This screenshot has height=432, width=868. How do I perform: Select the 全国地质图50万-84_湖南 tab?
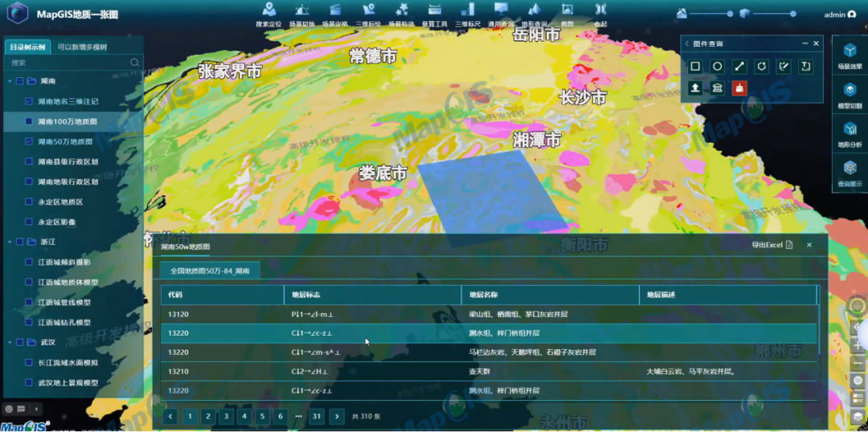210,271
